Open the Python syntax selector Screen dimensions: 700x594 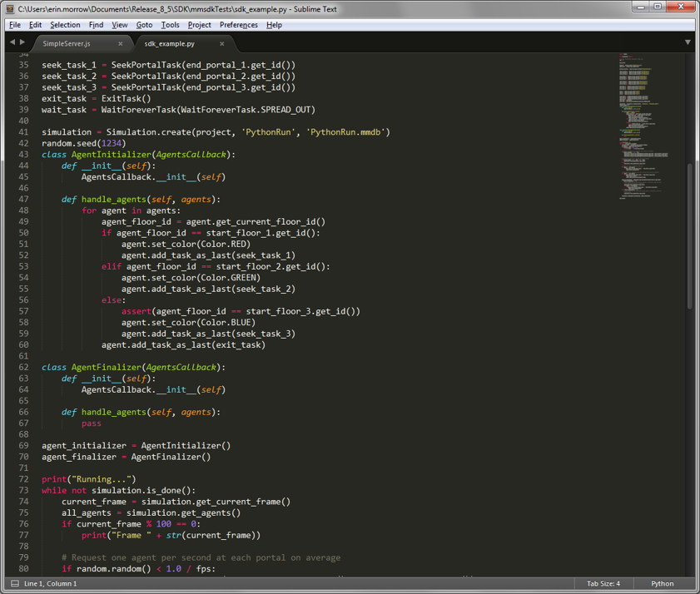(662, 583)
